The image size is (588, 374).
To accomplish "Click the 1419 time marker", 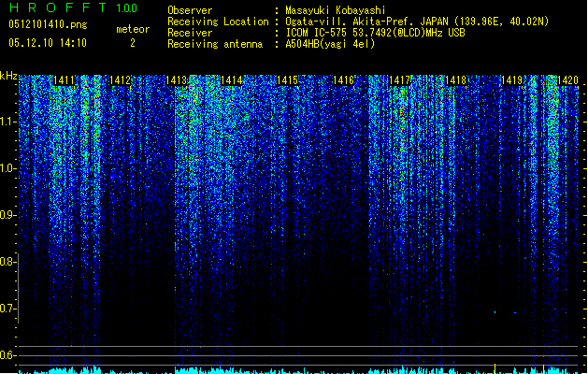I will coord(512,80).
